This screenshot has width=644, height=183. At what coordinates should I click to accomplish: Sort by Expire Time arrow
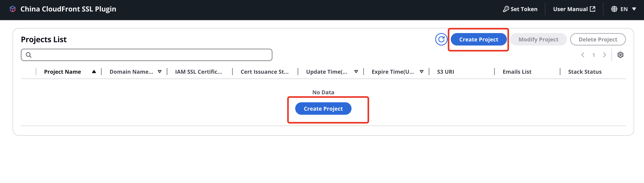[421, 72]
